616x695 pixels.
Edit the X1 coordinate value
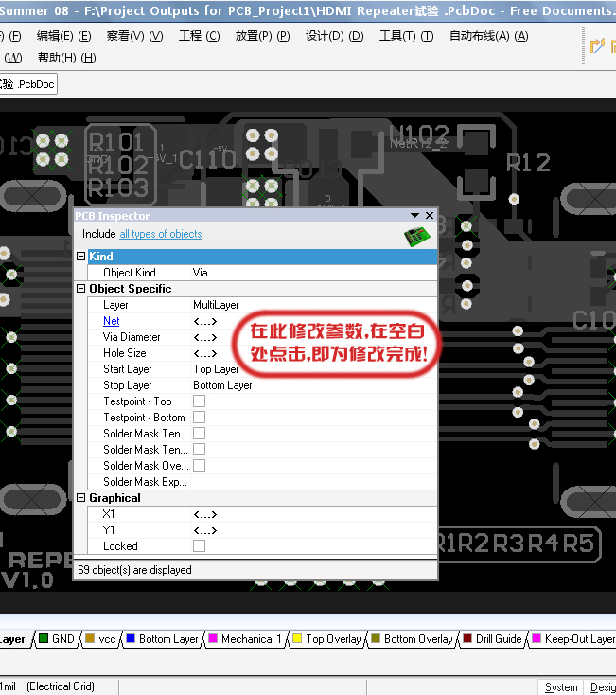tap(313, 514)
